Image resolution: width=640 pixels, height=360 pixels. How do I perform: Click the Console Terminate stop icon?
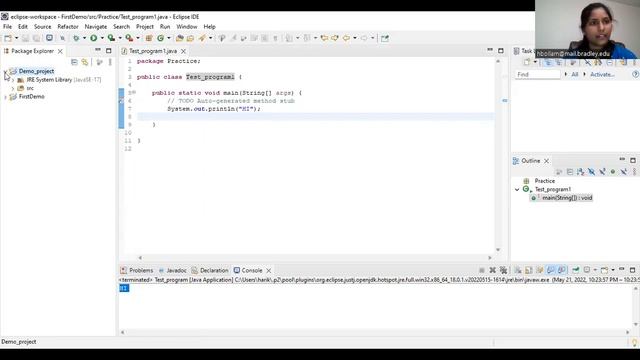pyautogui.click(x=482, y=270)
